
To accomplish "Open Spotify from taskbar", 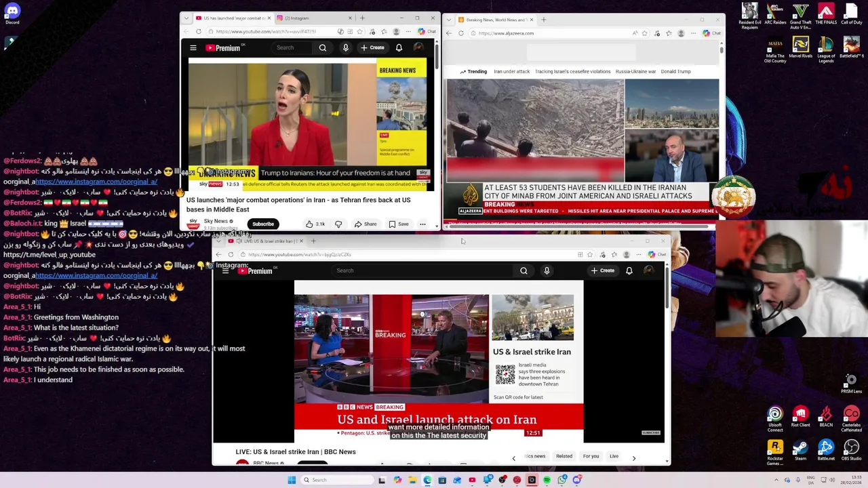I will (x=547, y=480).
